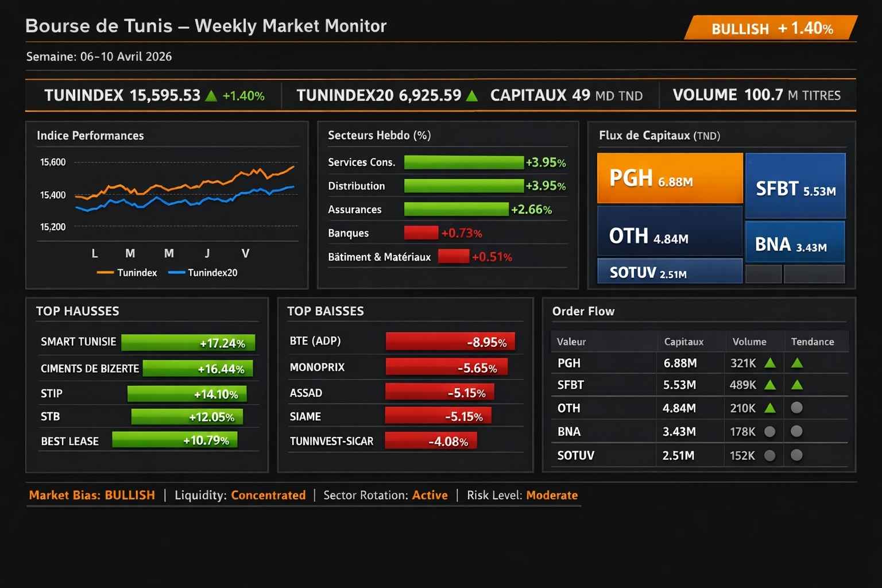Click "Market Bias: BULLISH" in the footer
882x588 pixels.
tap(92, 495)
